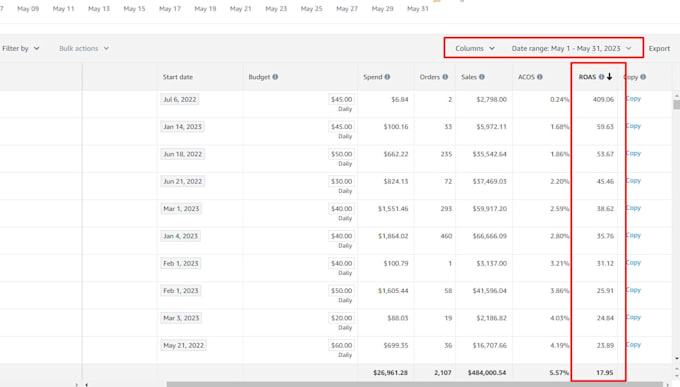Edit the Mar 1, 2023 start date field
Viewport: 680px width, 387px height.
[x=181, y=209]
